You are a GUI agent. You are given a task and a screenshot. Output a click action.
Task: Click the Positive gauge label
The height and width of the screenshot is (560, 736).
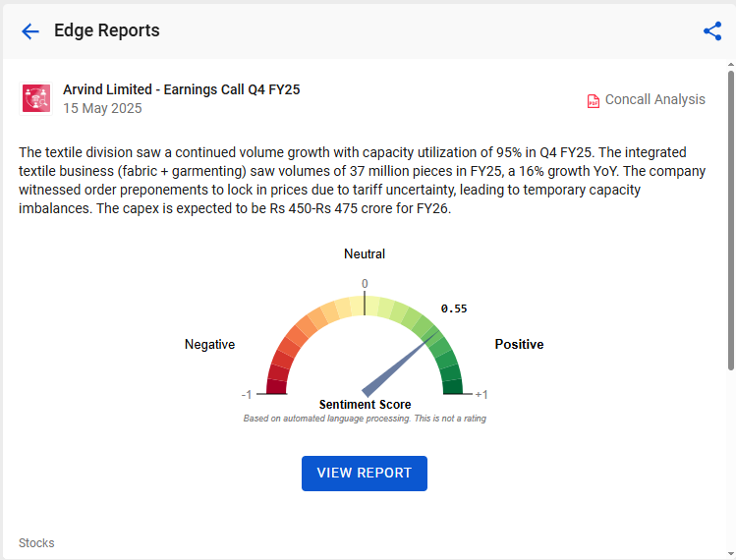[519, 345]
